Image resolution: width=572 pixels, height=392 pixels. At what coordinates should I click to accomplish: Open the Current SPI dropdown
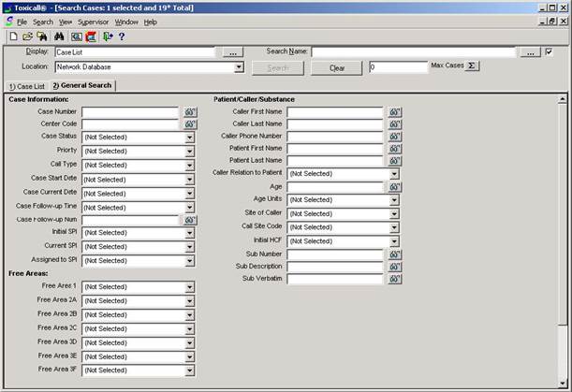pos(189,247)
